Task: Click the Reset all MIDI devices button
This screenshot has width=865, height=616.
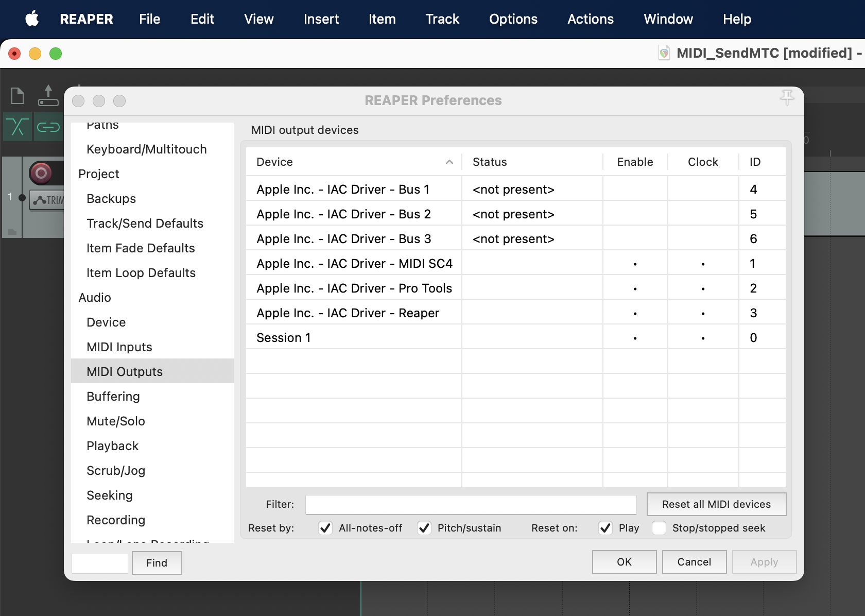Action: point(716,504)
